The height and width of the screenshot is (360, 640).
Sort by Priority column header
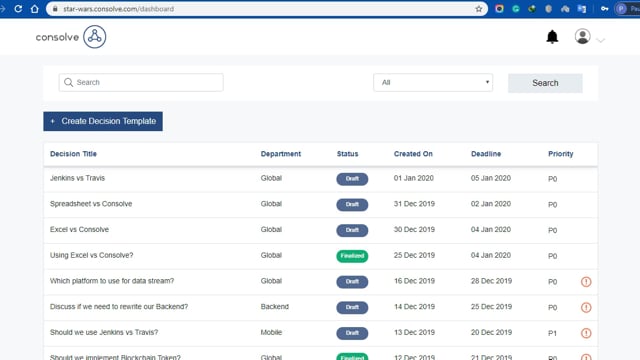pyautogui.click(x=560, y=154)
